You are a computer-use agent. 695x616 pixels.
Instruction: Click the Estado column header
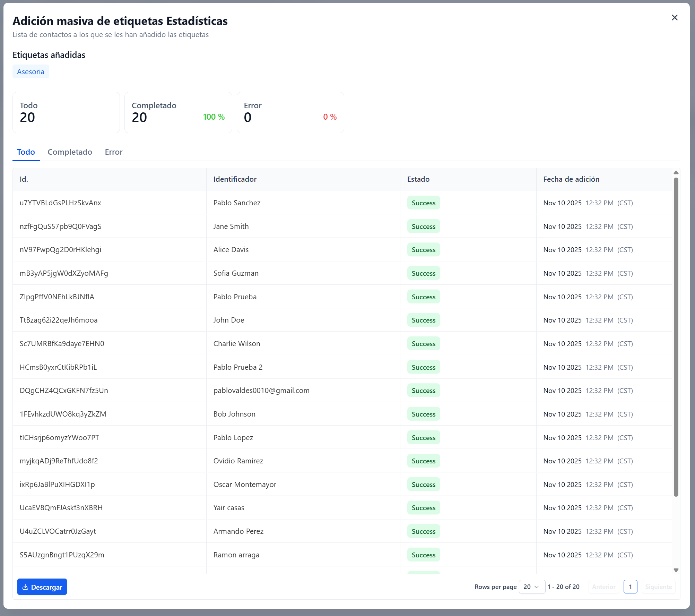(418, 179)
